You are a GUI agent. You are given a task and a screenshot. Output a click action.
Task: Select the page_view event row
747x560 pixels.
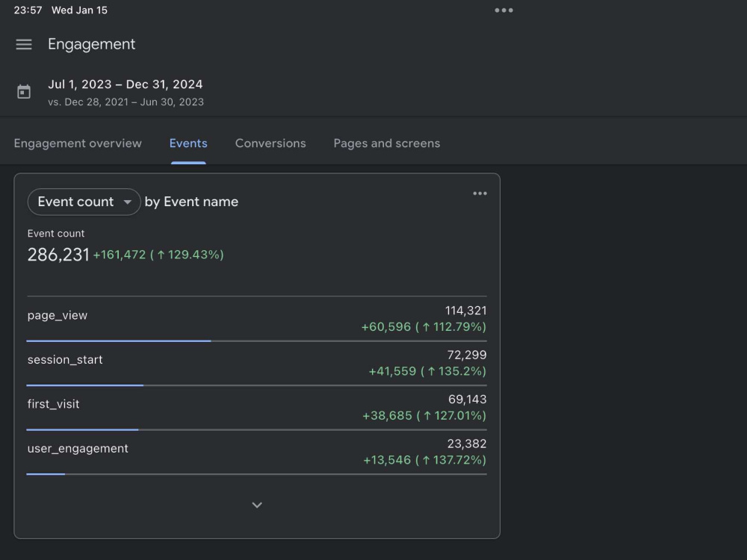point(257,319)
